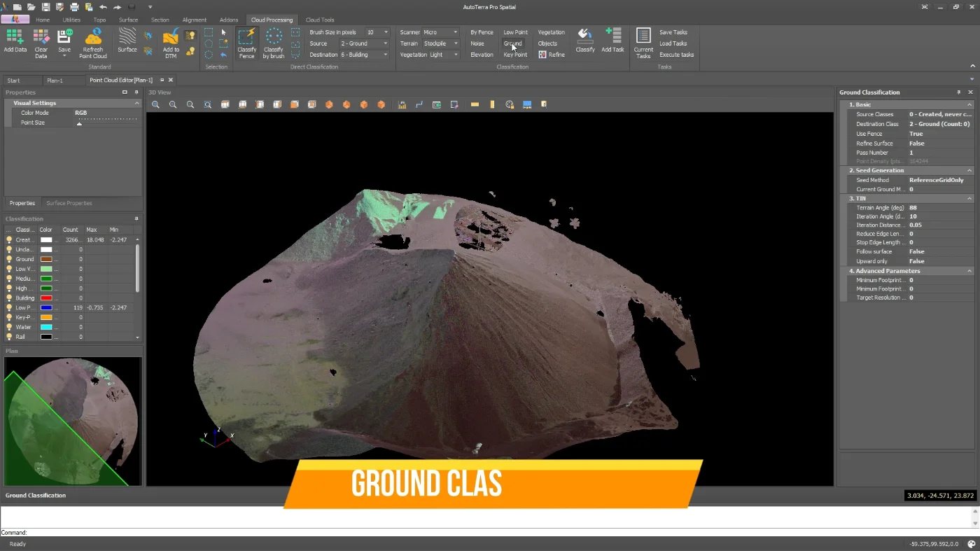Click the Execute tasks button
The width and height of the screenshot is (980, 551).
pos(676,55)
